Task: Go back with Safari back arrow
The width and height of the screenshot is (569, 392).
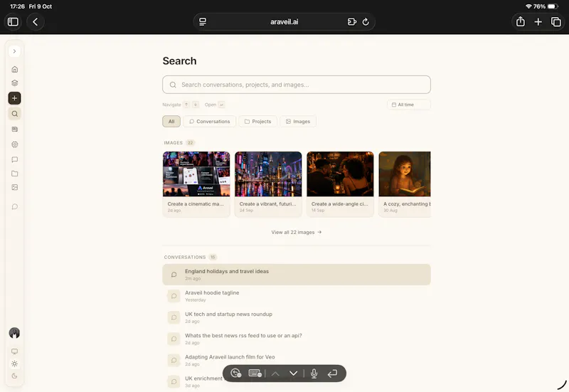Action: point(35,22)
